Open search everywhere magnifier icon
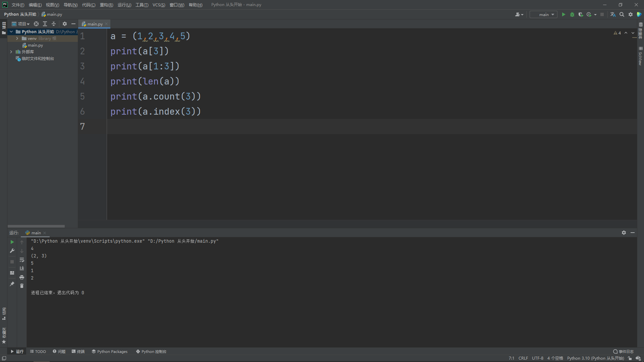 point(622,15)
